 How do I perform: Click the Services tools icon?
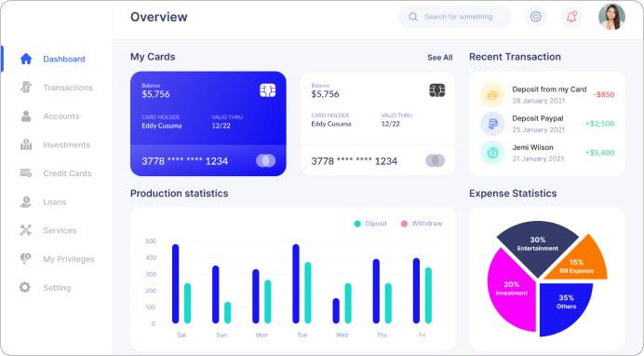[26, 230]
